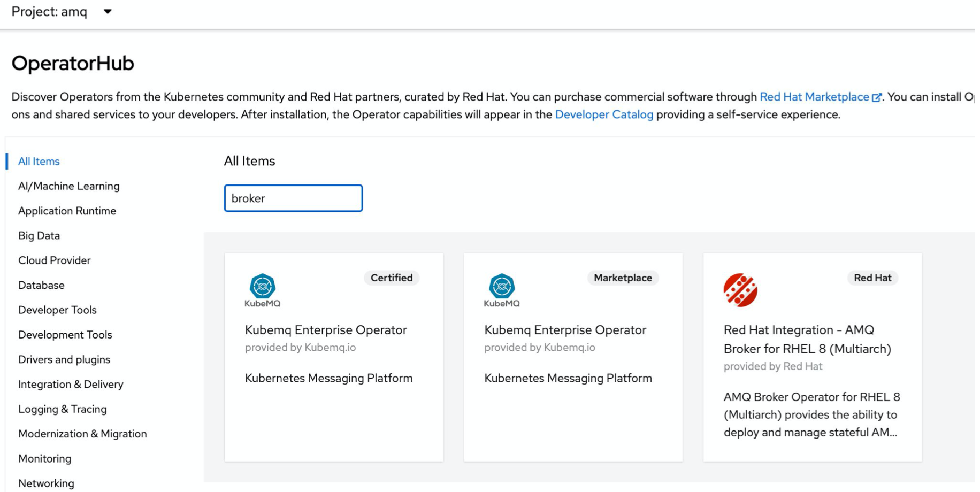Click the KubeMQ logo on the Marketplace operator card
This screenshot has height=492, width=980.
[501, 289]
